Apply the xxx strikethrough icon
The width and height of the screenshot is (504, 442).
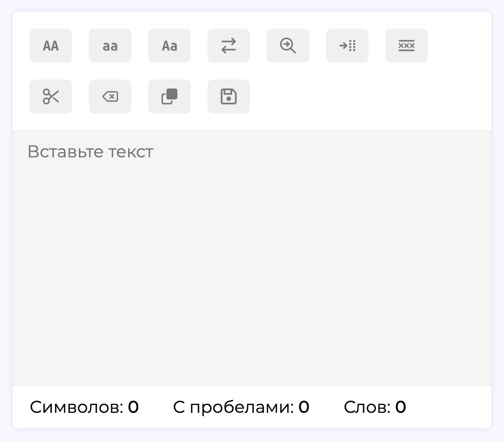(x=407, y=46)
